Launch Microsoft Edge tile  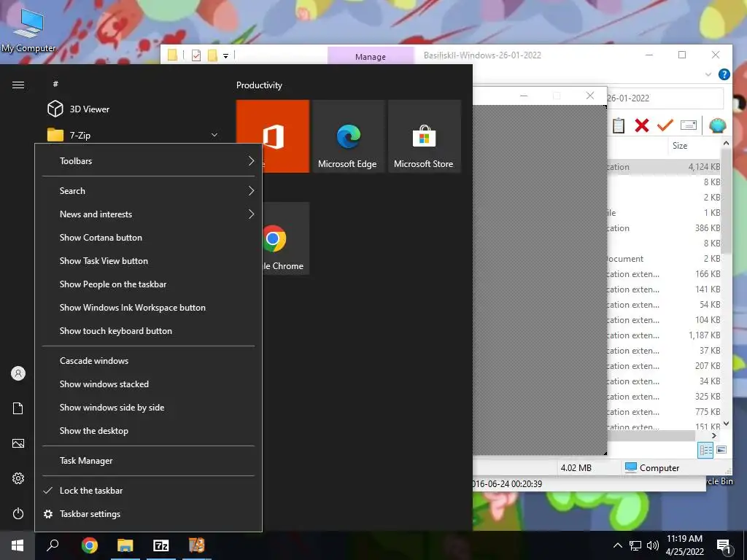(348, 136)
